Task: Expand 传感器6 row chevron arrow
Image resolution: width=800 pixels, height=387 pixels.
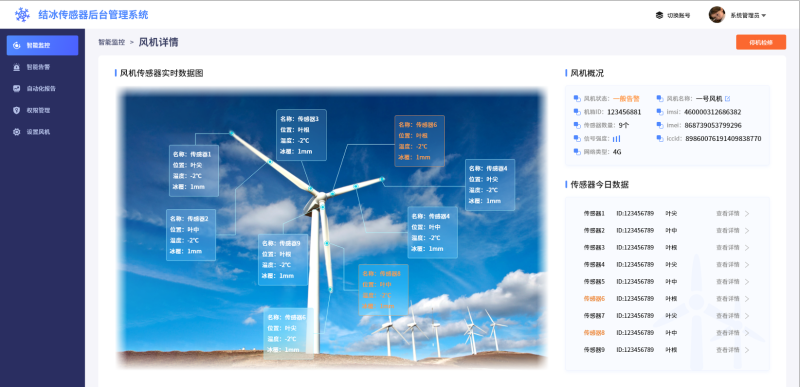Action: pos(747,299)
